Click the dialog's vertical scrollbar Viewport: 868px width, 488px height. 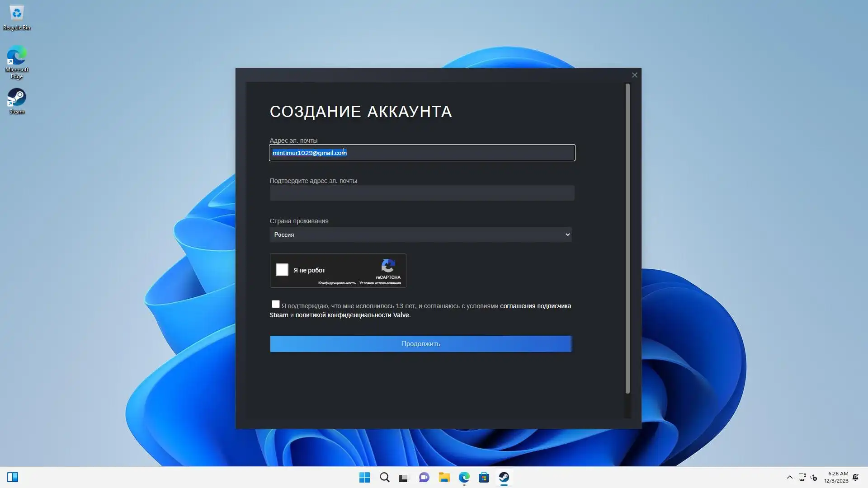627,239
